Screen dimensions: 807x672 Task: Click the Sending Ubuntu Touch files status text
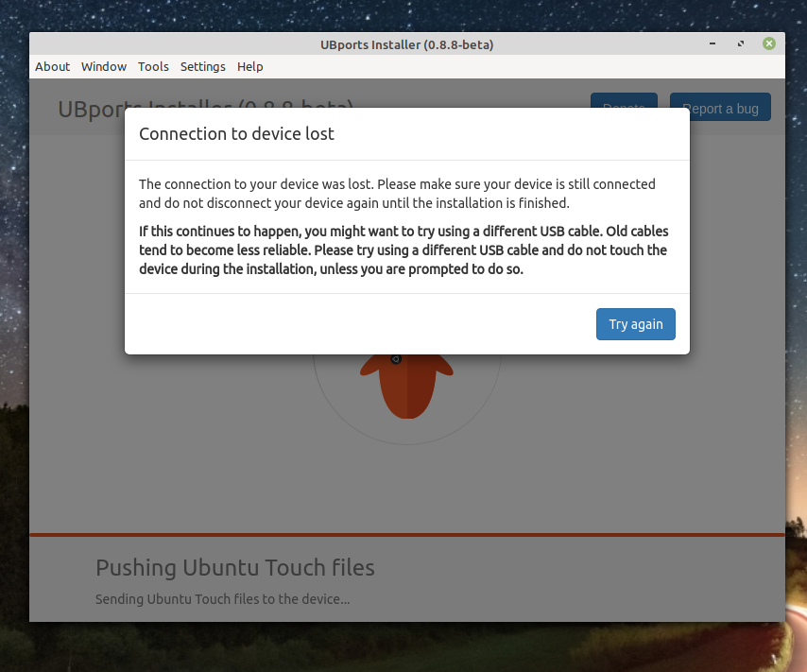(x=222, y=599)
